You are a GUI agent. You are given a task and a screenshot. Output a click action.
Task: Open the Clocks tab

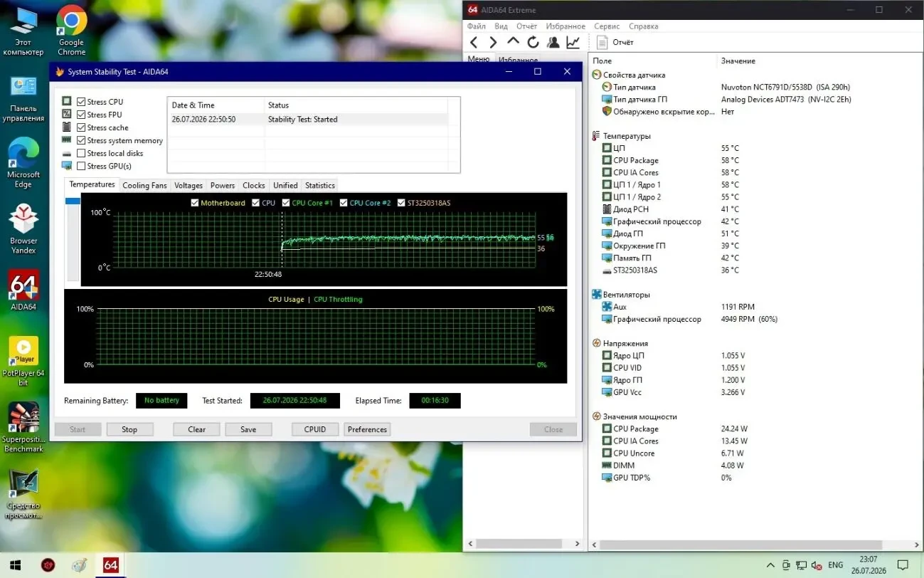coord(254,185)
